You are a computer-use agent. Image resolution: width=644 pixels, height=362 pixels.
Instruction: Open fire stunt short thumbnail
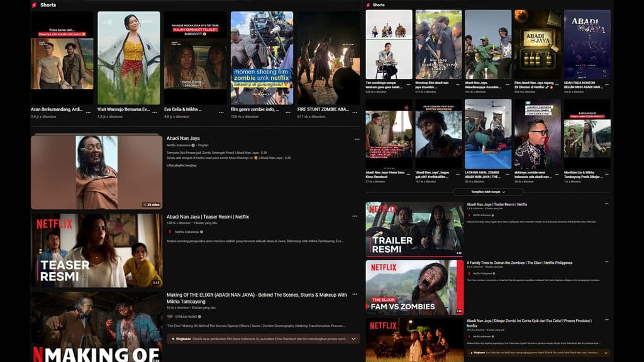pyautogui.click(x=328, y=58)
